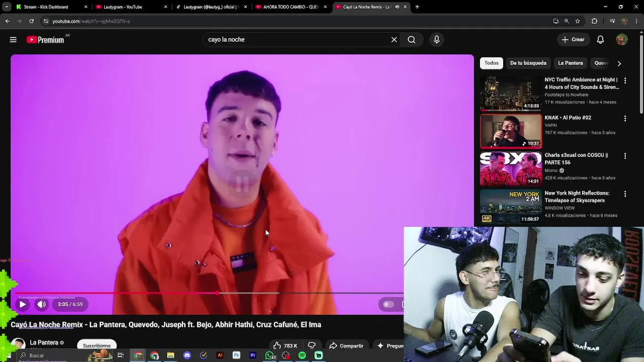Open the zoom magnifier in address bar
Image resolution: width=644 pixels, height=362 pixels.
(567, 21)
